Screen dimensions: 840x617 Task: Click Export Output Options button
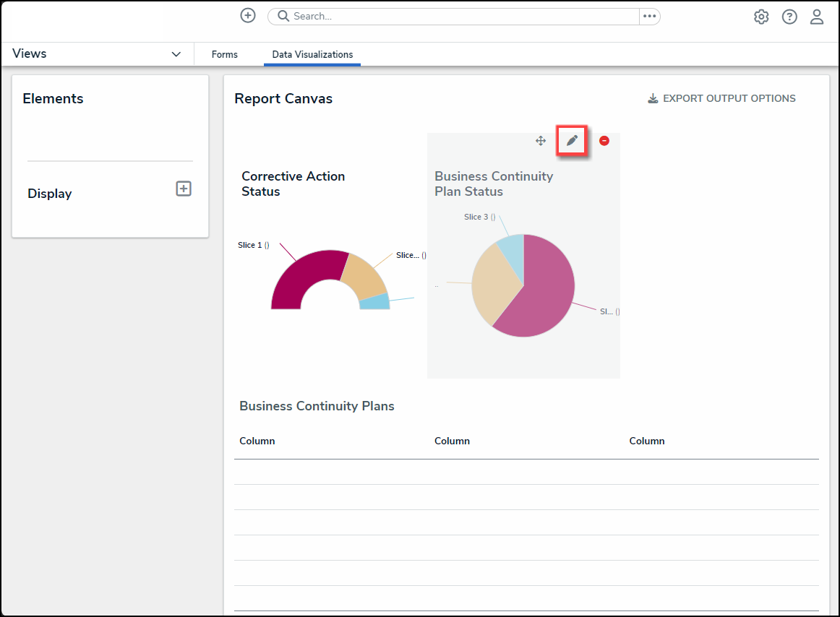[x=721, y=98]
